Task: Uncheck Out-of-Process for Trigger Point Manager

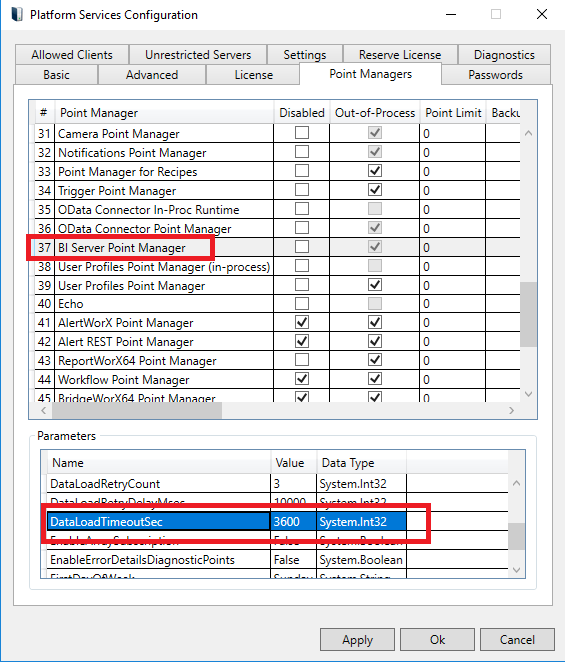Action: (x=375, y=190)
